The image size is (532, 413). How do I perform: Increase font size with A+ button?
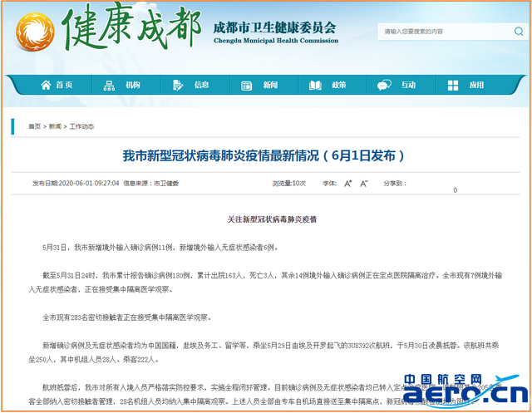click(x=348, y=184)
